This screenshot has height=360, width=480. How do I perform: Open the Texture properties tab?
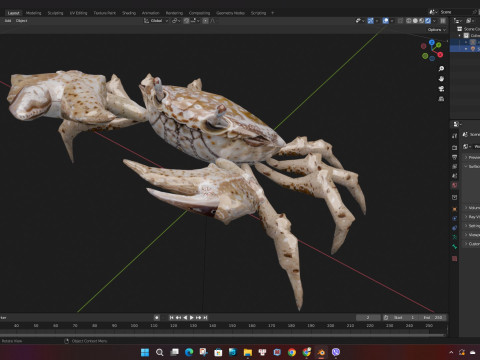[454, 258]
